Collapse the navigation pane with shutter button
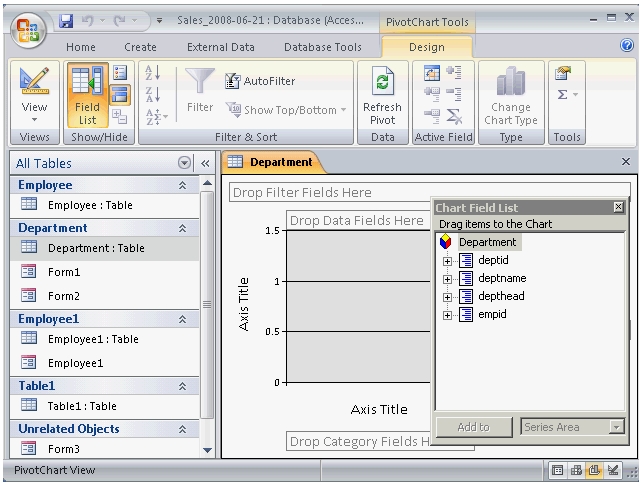Viewport: 642px width, 486px height. point(206,163)
